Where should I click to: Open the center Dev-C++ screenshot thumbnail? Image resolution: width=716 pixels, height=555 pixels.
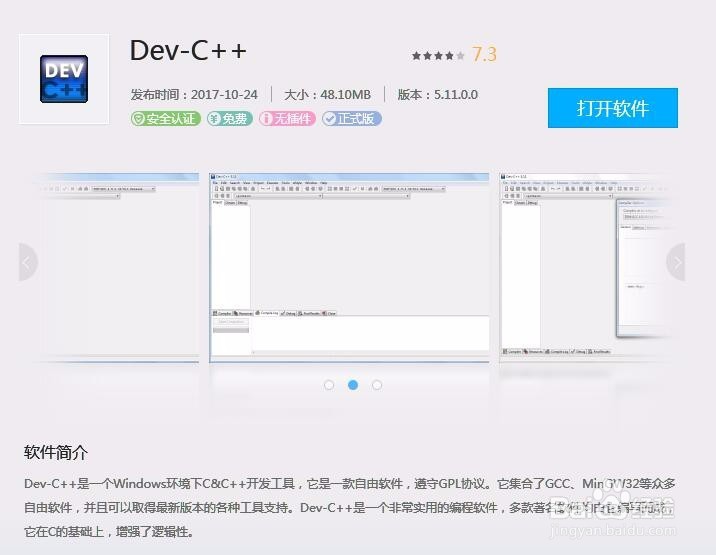(349, 267)
